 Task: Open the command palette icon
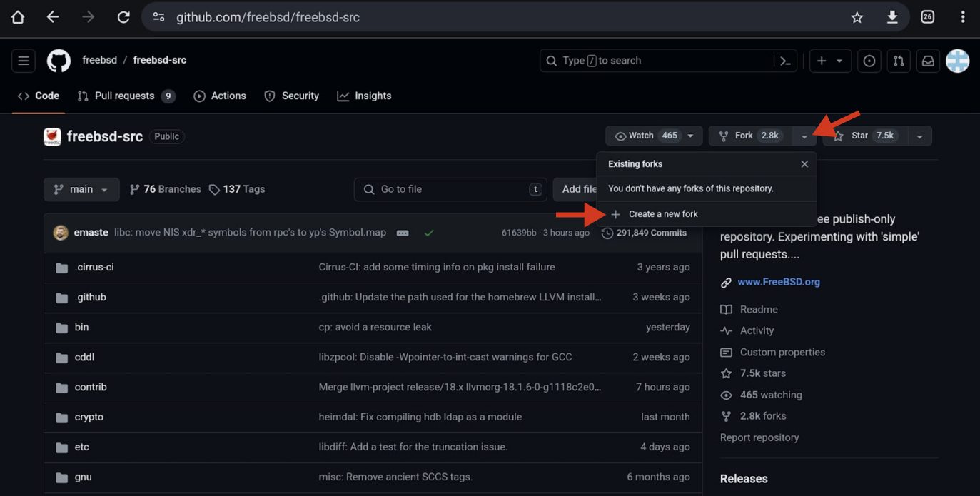tap(785, 61)
